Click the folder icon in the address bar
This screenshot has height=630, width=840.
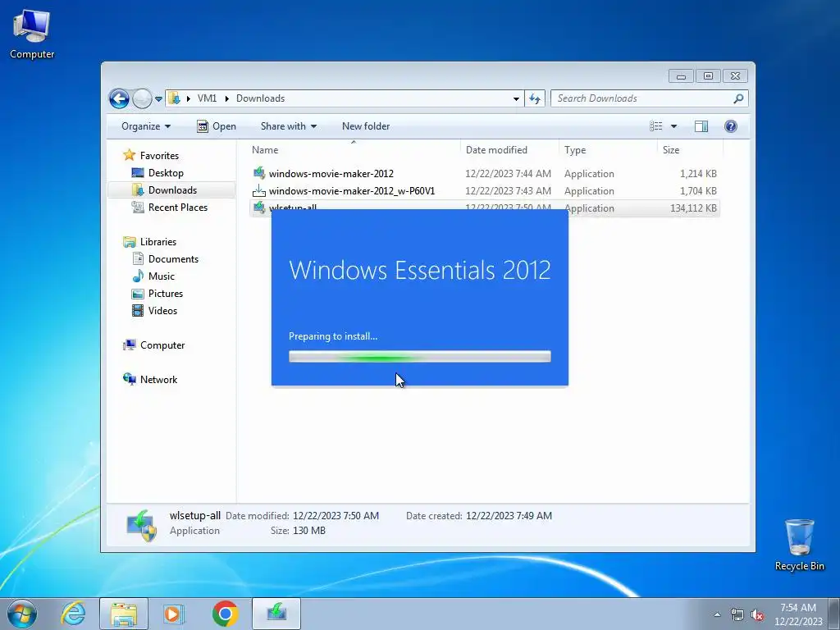(174, 98)
